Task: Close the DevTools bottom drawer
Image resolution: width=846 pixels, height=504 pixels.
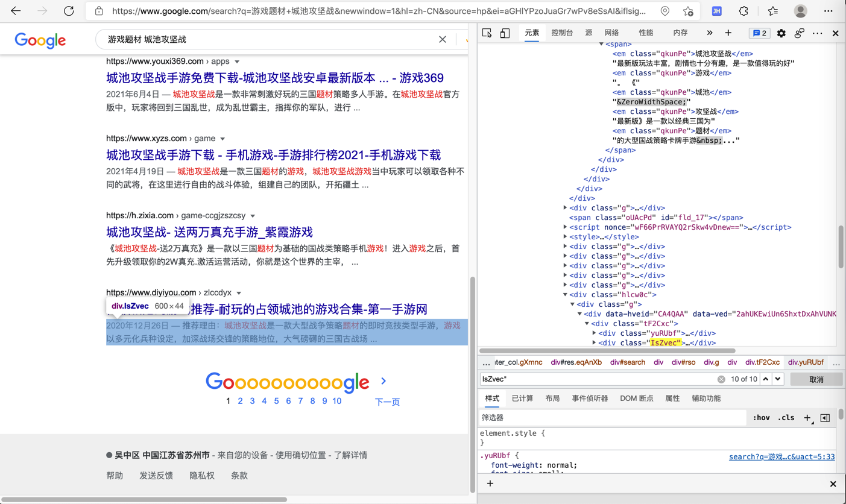Action: pos(833,484)
